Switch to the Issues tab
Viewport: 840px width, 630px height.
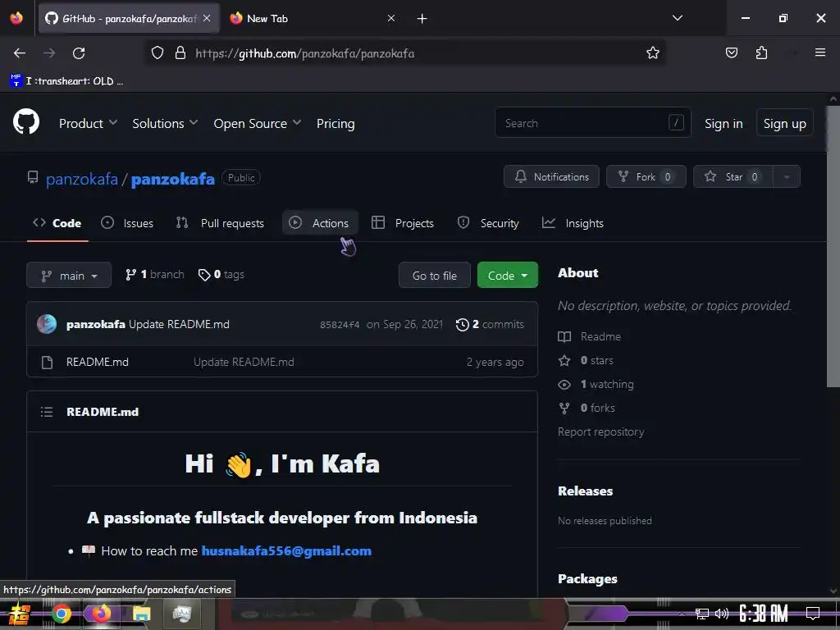[127, 223]
